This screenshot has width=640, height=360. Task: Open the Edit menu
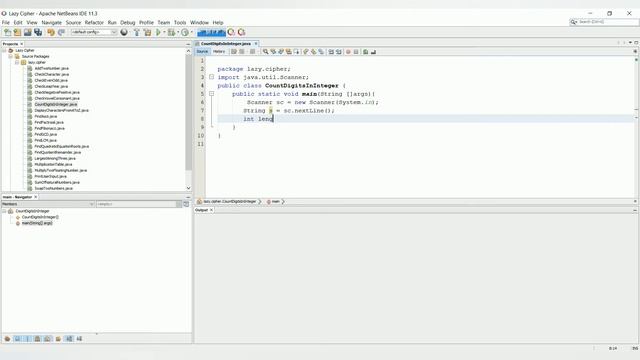click(x=18, y=22)
